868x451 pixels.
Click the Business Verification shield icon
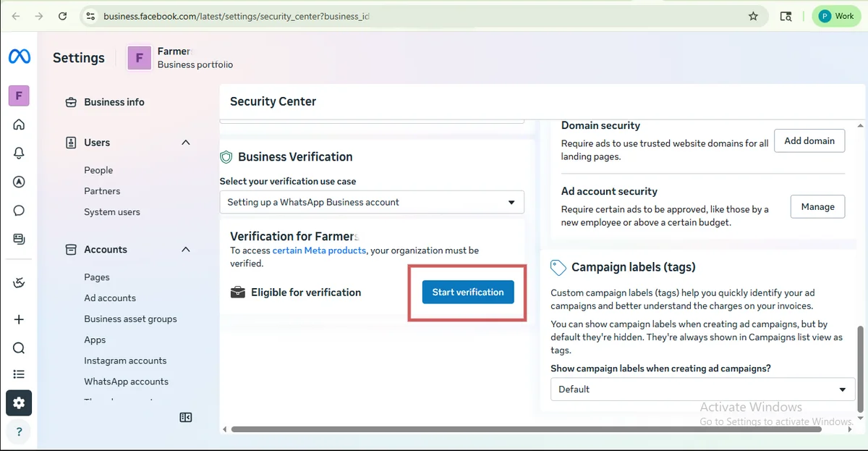pyautogui.click(x=226, y=157)
